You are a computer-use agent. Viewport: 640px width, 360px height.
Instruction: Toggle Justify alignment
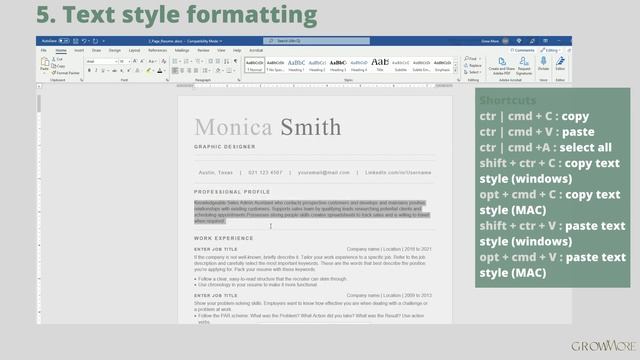coord(196,71)
